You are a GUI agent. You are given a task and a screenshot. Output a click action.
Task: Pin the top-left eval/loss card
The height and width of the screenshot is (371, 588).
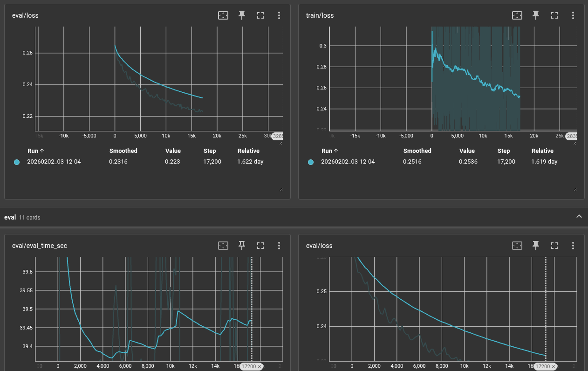(x=242, y=15)
